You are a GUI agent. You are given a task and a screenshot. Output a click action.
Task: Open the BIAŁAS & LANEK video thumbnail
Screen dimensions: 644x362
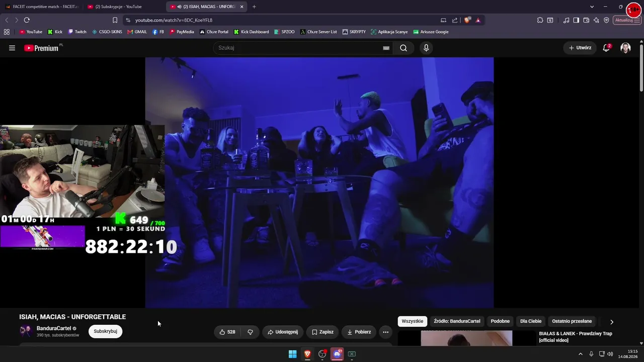pos(466,338)
